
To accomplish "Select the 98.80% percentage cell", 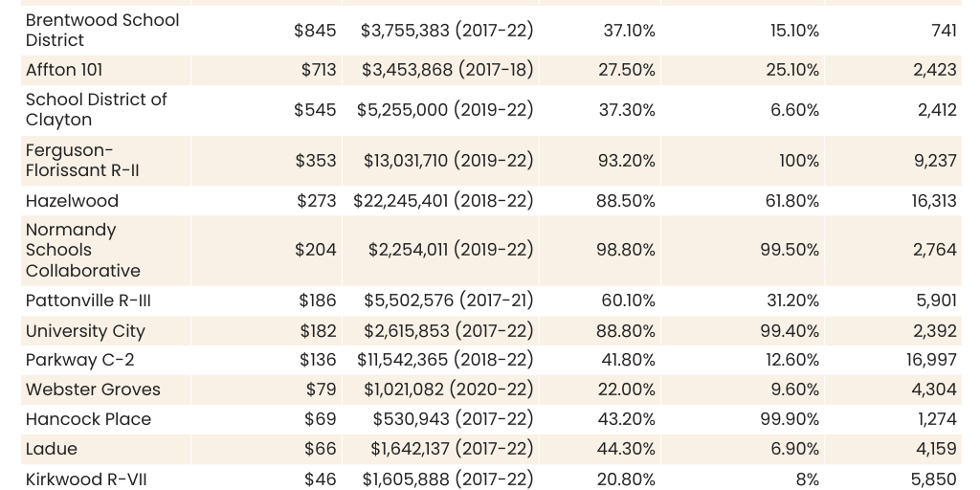I will coord(626,251).
